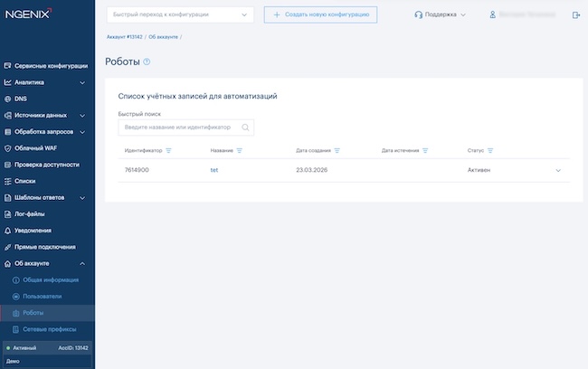Screen dimensions: 588x369
Task: Click Аккаунт #13142 breadcrumb
Action: 125,37
